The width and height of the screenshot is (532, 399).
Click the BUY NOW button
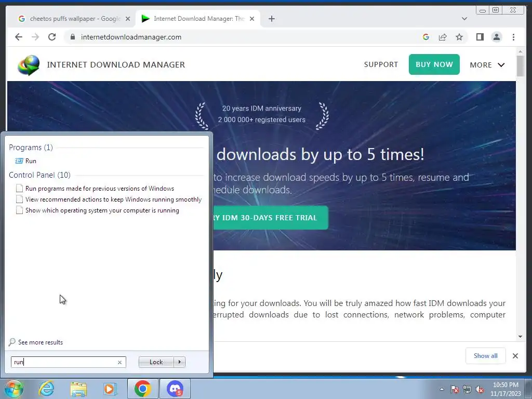[434, 64]
